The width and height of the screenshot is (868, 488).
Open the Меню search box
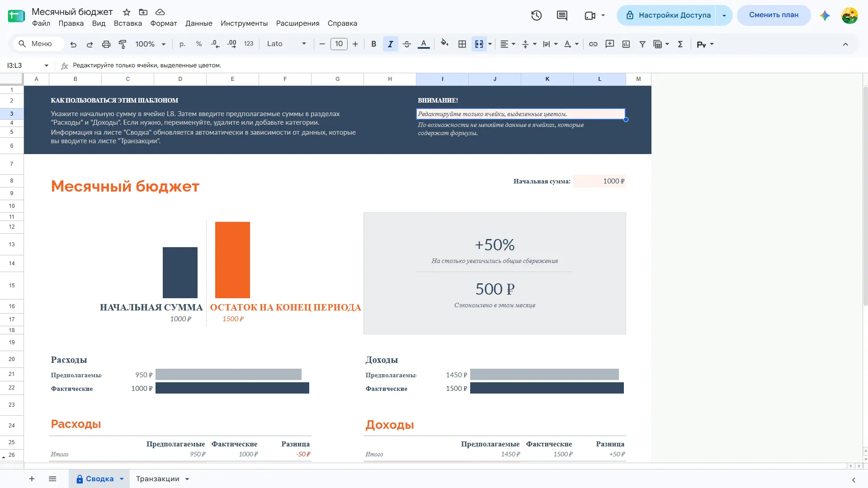38,44
